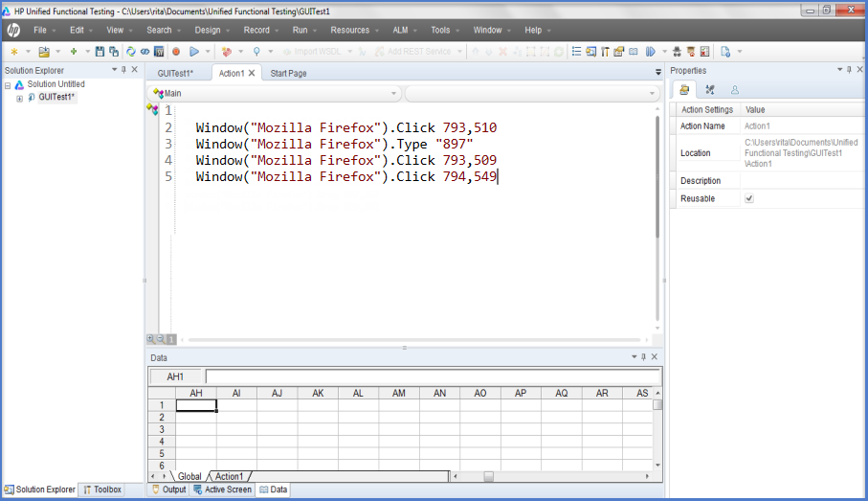
Task: Click the bulleted list toolbar icon
Action: pos(576,52)
